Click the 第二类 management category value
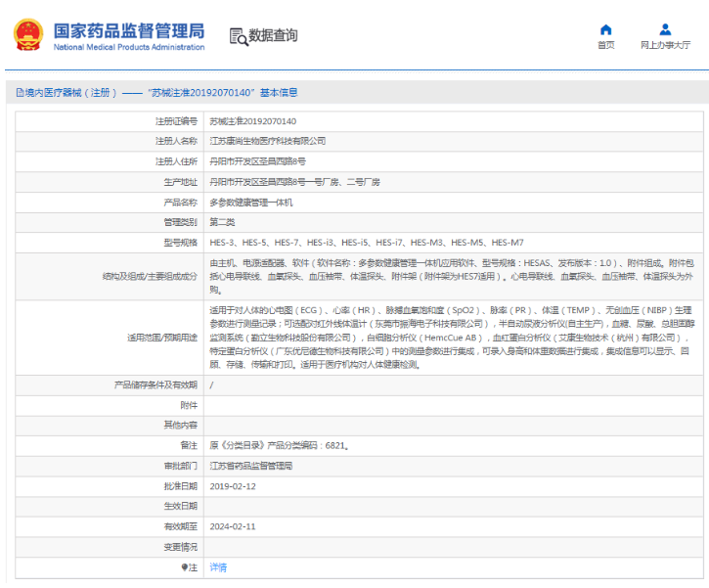The width and height of the screenshot is (709, 588). [222, 222]
